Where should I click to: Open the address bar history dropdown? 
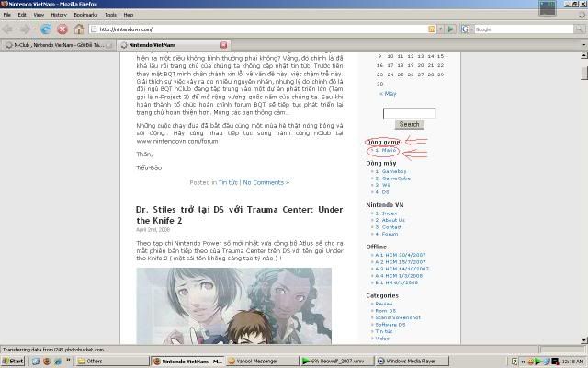pyautogui.click(x=441, y=29)
